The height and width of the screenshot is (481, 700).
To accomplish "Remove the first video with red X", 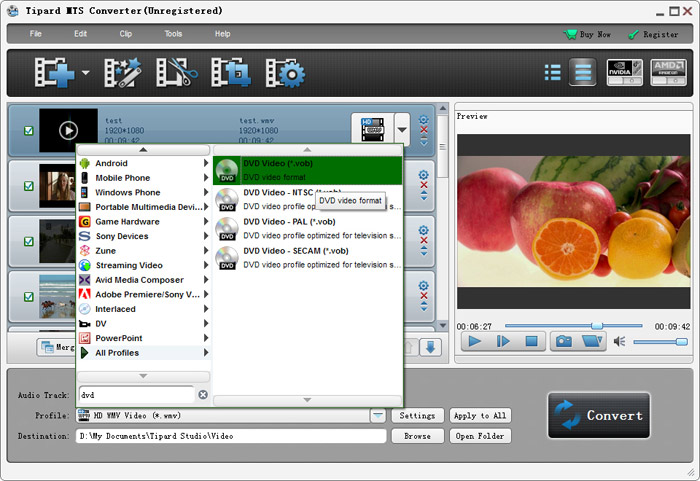I will click(424, 130).
